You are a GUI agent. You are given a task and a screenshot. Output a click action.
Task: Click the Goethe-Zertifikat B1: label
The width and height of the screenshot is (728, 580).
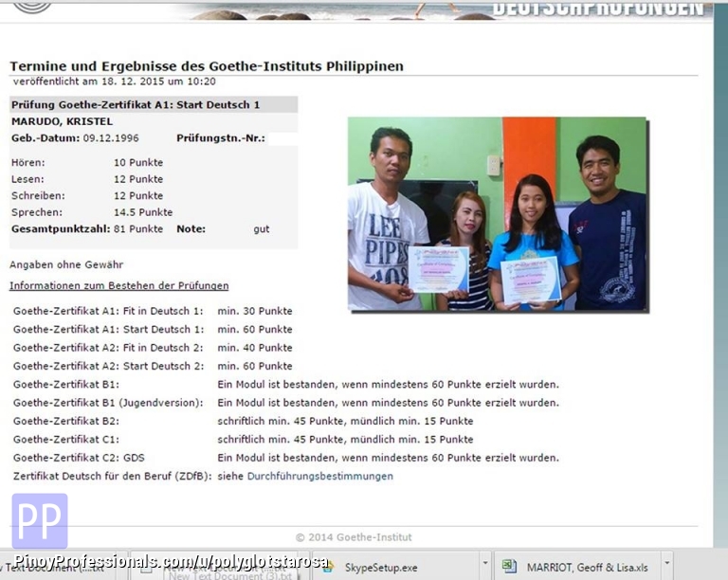pos(66,384)
